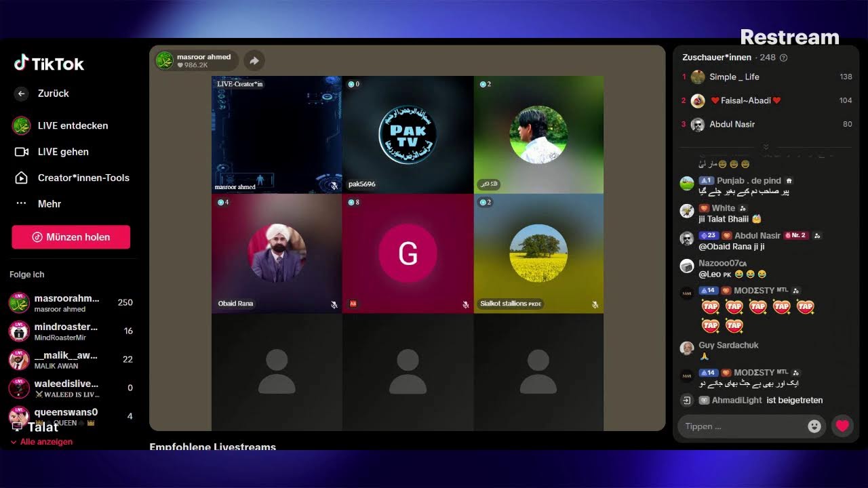Click the muted mic icon on masroor ahmed's tile
The width and height of the screenshot is (868, 488).
click(334, 185)
